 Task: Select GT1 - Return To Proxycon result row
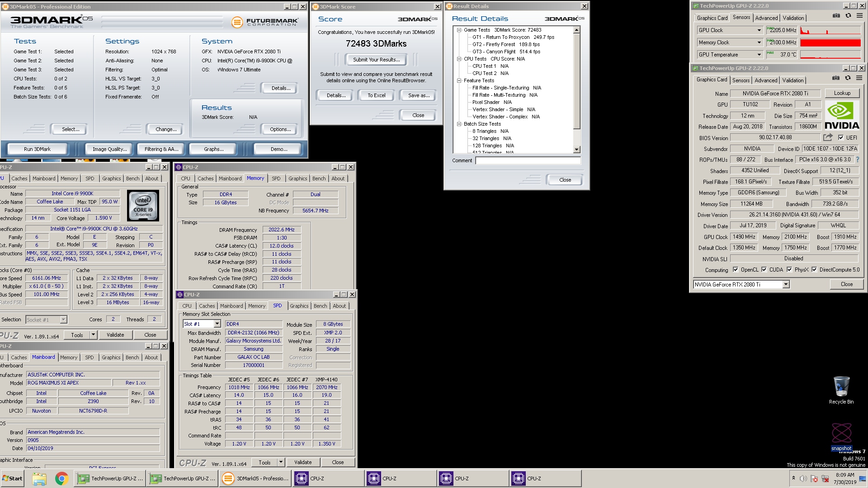[x=513, y=37]
